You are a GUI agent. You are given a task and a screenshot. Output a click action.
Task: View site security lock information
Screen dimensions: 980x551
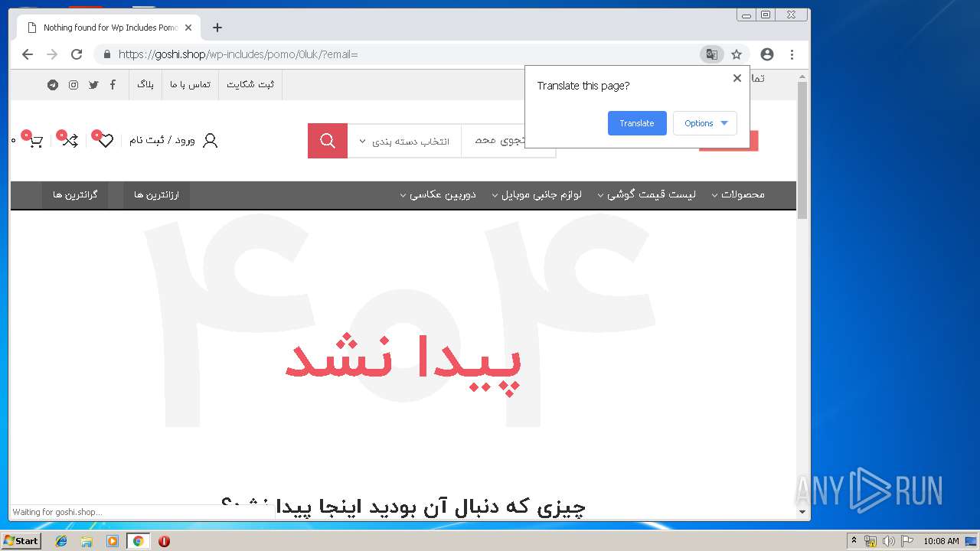106,54
